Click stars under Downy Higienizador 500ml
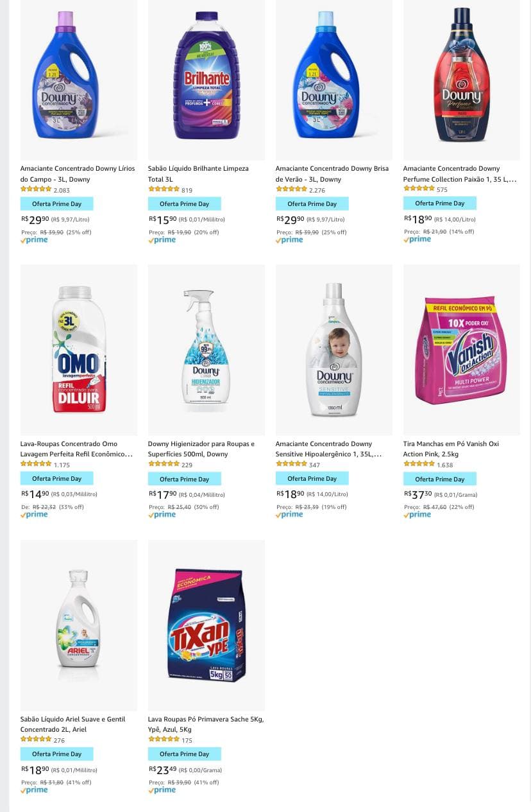Screen dimensions: 531x812 coord(164,464)
